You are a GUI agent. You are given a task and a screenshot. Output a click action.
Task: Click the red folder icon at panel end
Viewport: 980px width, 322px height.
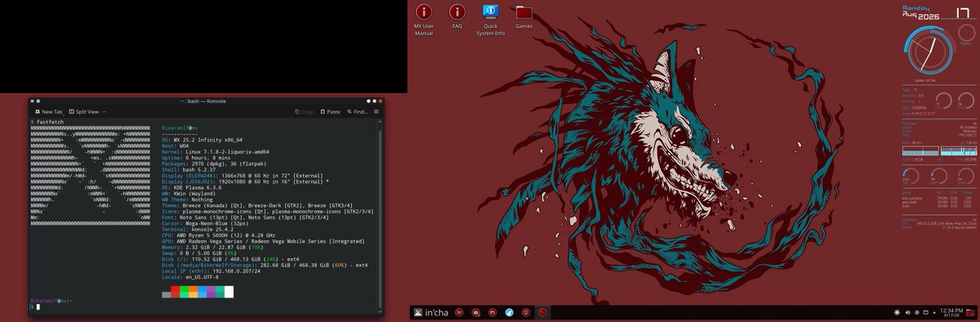click(x=970, y=312)
